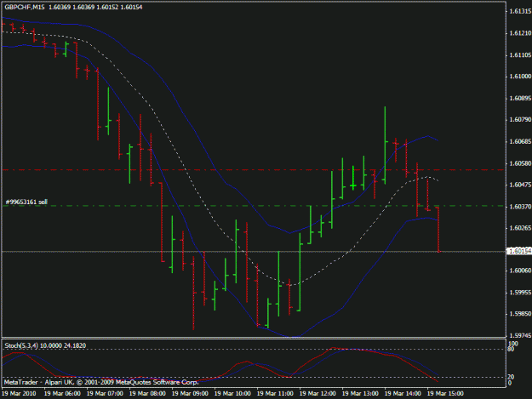Click the 1.60060 price axis label
The height and width of the screenshot is (399, 532).
click(x=520, y=271)
